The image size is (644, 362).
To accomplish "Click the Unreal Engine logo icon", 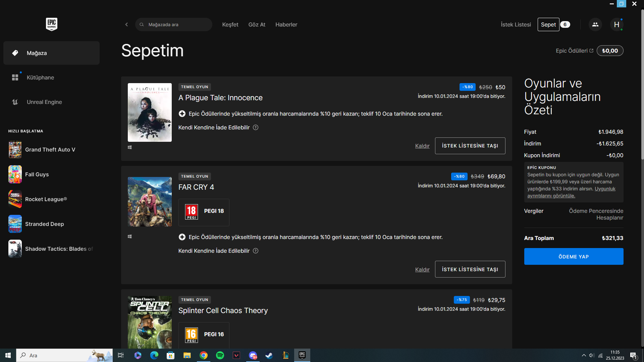I will [x=15, y=102].
